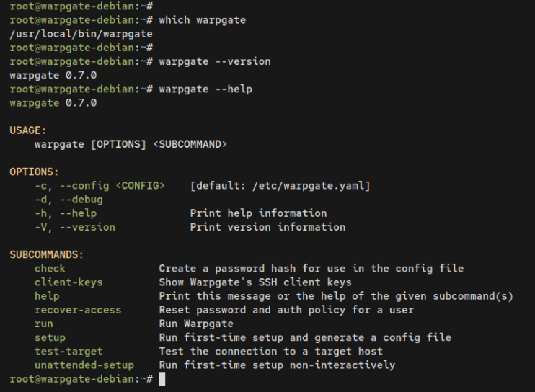Click the terminal cursor block at the last prompt

point(162,379)
